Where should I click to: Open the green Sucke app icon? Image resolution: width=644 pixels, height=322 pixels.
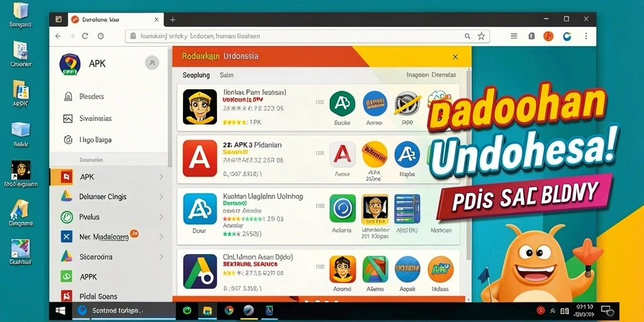[x=342, y=103]
